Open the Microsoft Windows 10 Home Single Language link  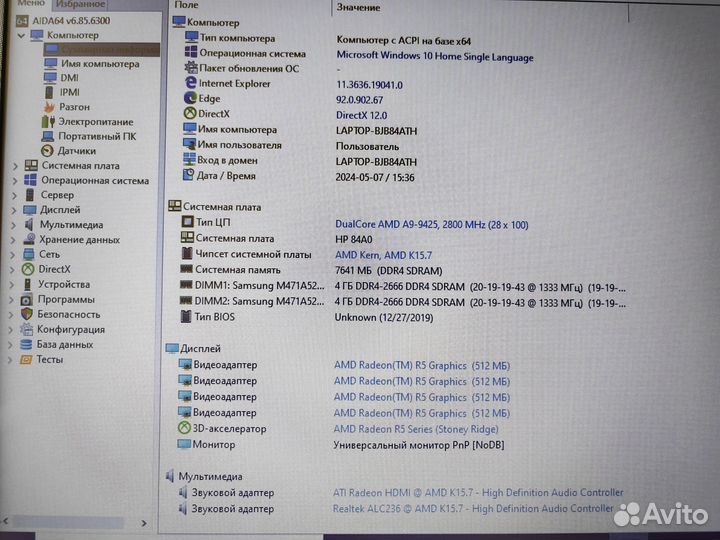click(x=435, y=57)
